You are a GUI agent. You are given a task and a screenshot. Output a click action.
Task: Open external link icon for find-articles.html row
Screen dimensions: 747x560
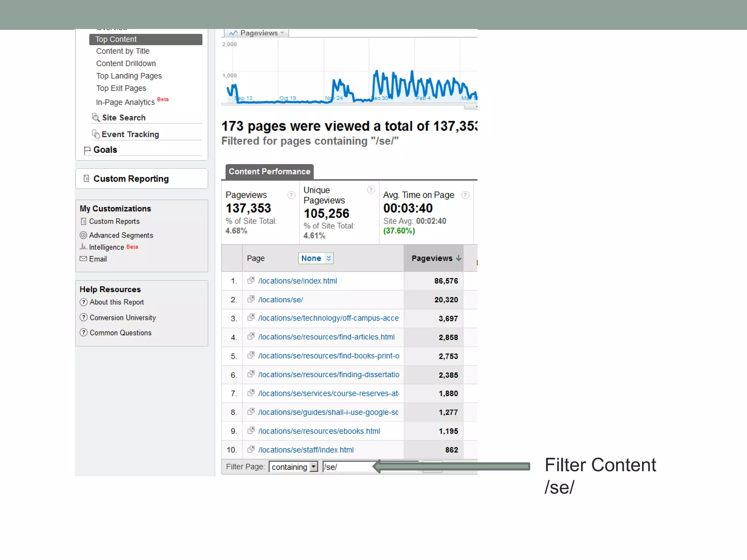(251, 337)
